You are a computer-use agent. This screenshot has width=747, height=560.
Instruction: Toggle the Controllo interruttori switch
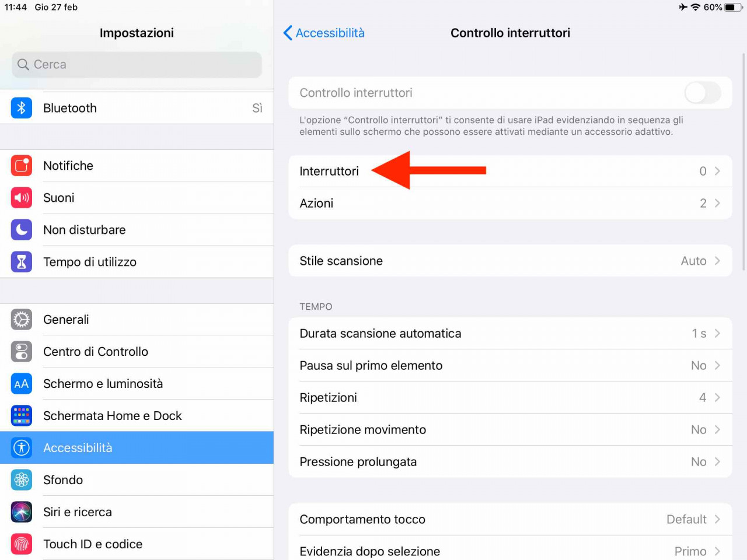coord(703,93)
